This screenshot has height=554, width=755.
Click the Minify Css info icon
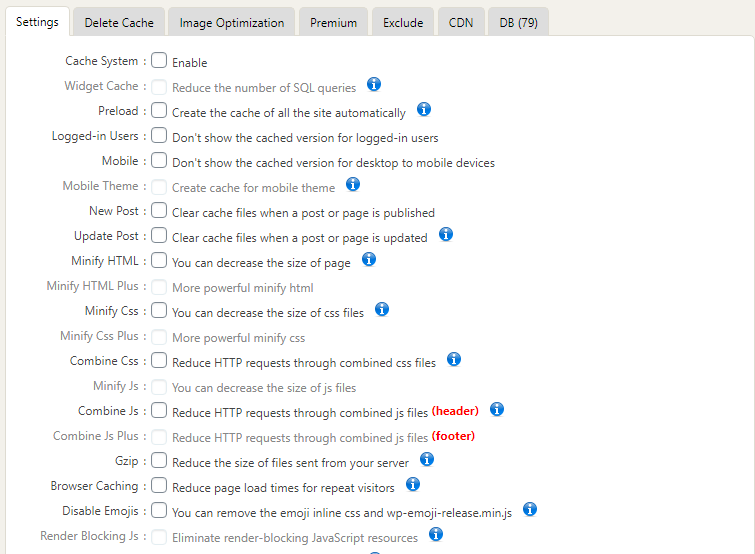tap(382, 310)
